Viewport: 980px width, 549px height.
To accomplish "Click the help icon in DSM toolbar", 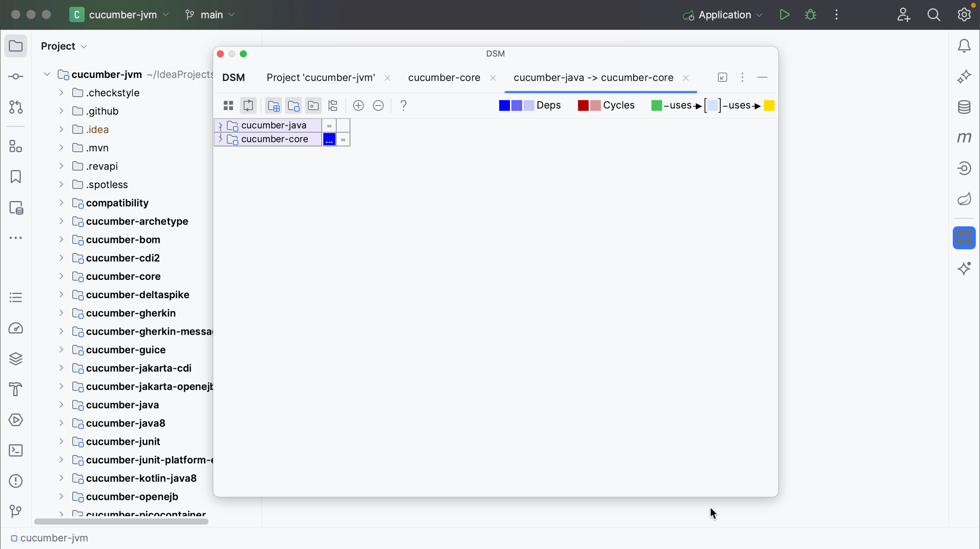I will click(x=403, y=105).
